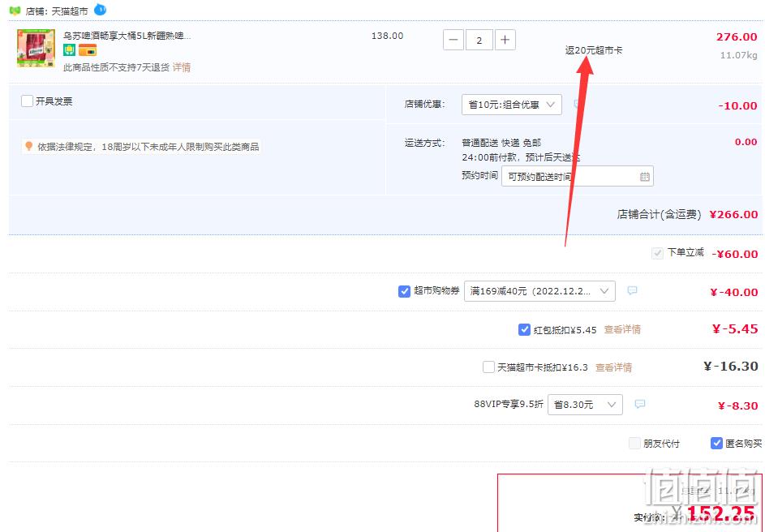The height and width of the screenshot is (532, 765).
Task: Uncheck the 超市购物券 checkbox
Action: (404, 291)
